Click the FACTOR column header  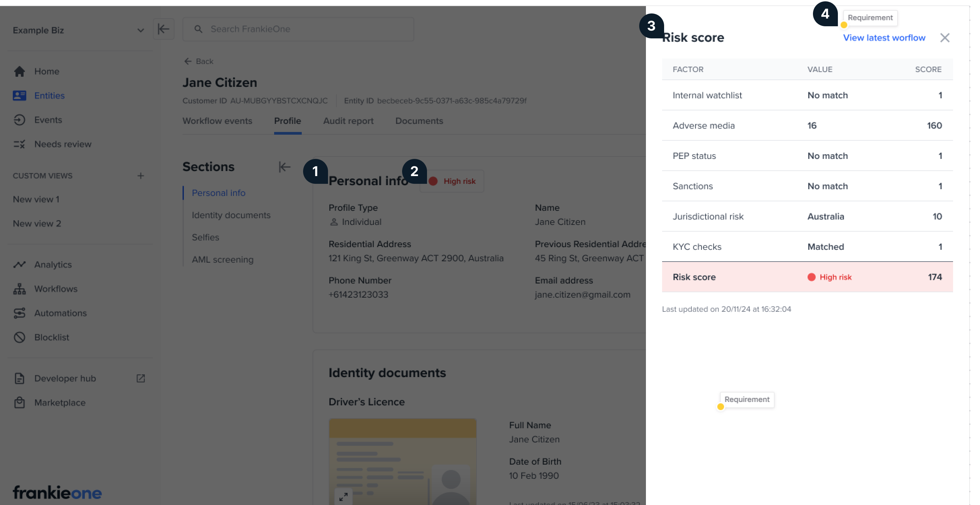(x=688, y=69)
